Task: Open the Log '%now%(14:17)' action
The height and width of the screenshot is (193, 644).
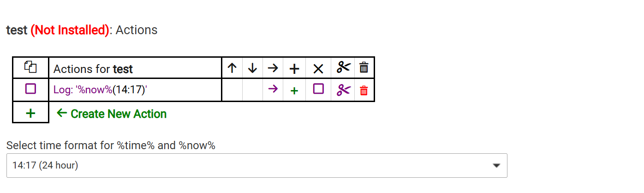Action: [x=100, y=90]
